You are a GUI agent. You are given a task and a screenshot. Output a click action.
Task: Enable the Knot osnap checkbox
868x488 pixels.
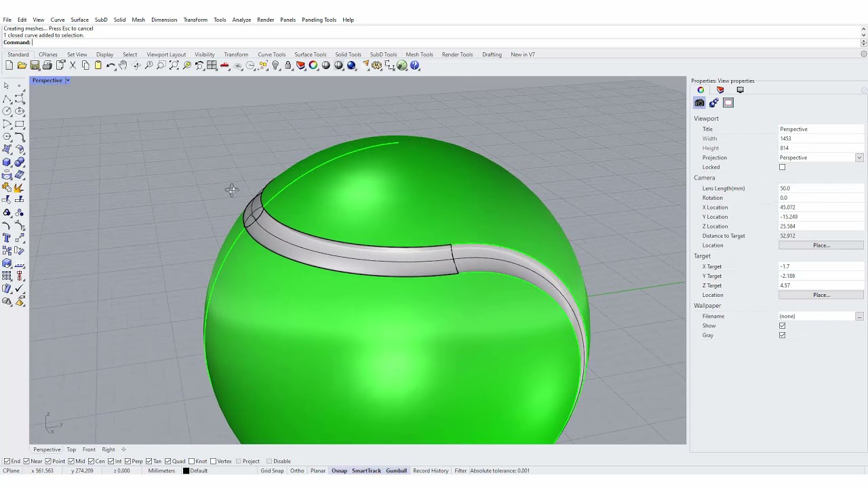pos(191,462)
